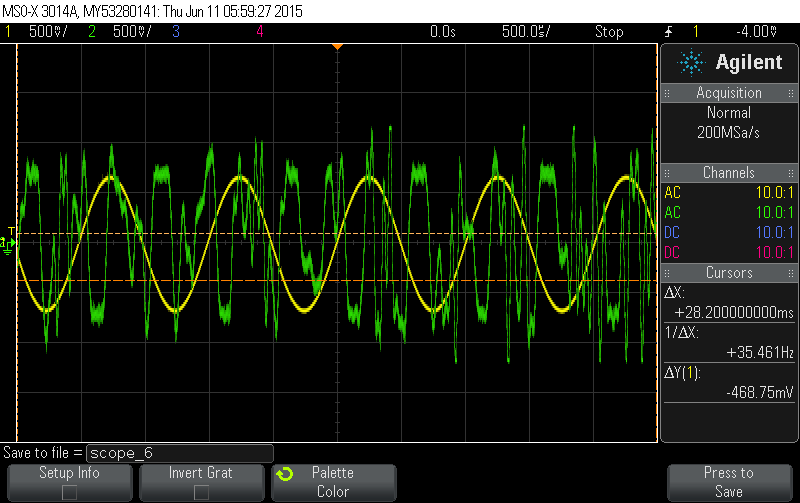Click the Normal acquisition mode text
Viewport: 800px width, 503px height.
pyautogui.click(x=729, y=113)
